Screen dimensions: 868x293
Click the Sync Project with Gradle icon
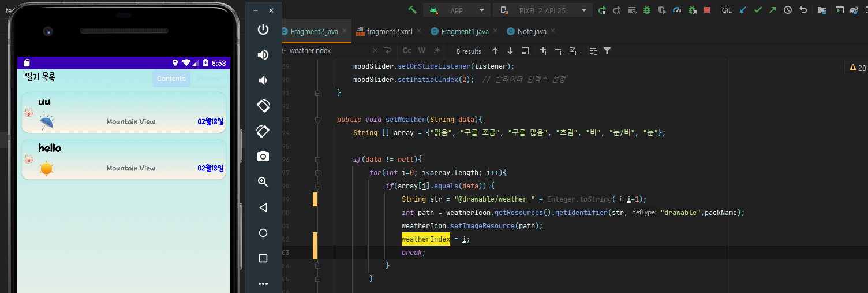point(853,10)
